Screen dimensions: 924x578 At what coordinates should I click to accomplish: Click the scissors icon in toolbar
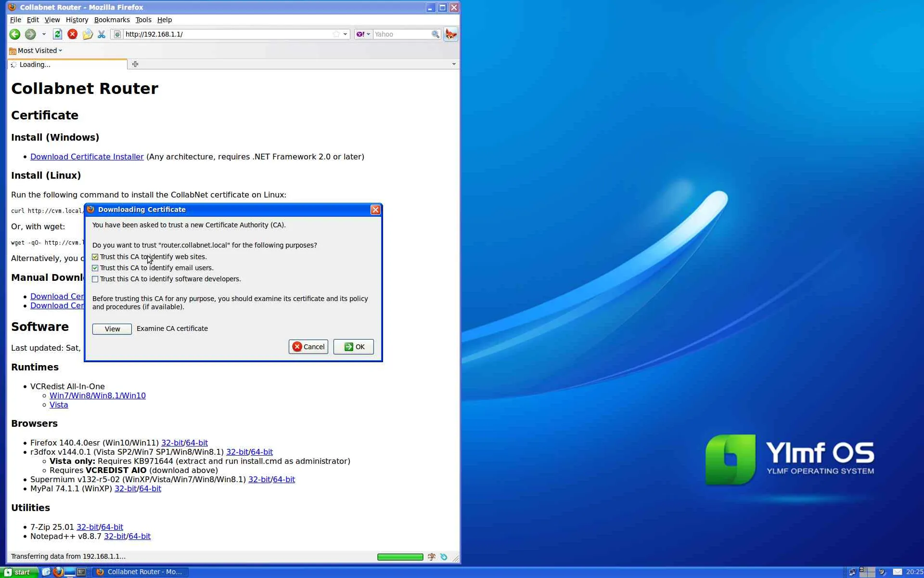pos(102,34)
